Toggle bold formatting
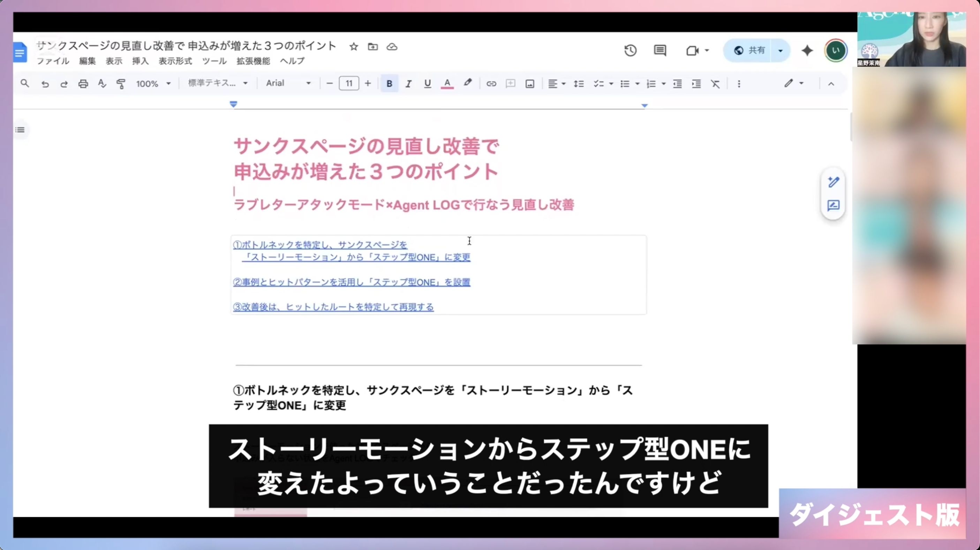Image resolution: width=980 pixels, height=550 pixels. (x=389, y=84)
